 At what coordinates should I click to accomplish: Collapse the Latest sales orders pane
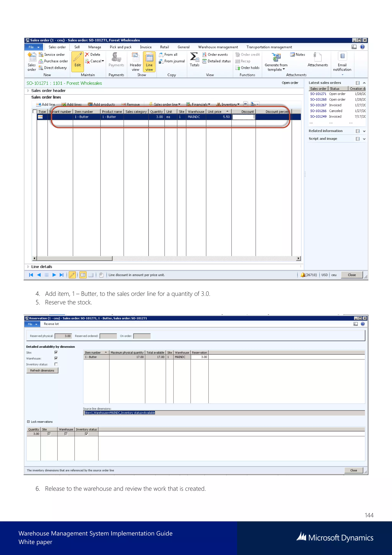point(364,83)
